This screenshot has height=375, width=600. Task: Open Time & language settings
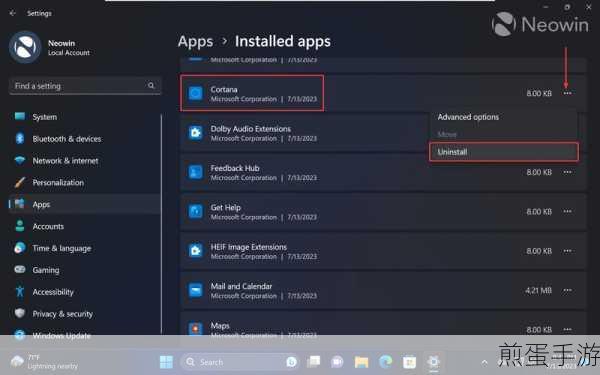[85, 248]
